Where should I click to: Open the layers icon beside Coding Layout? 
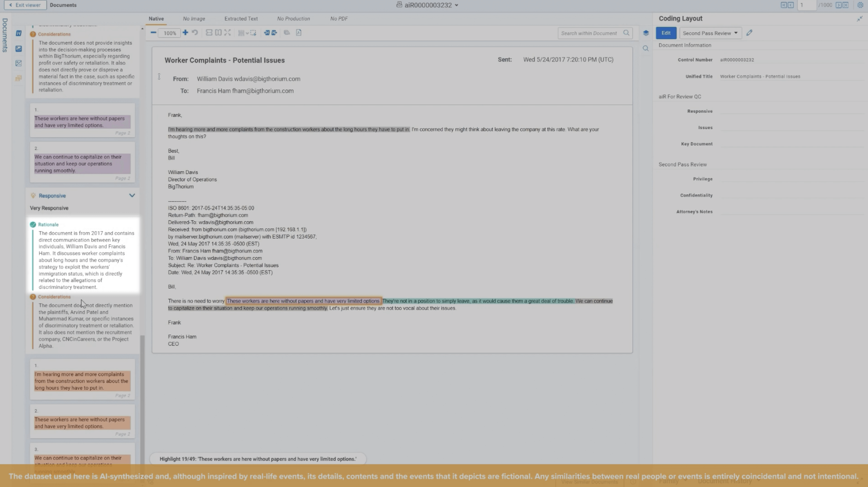pos(646,33)
